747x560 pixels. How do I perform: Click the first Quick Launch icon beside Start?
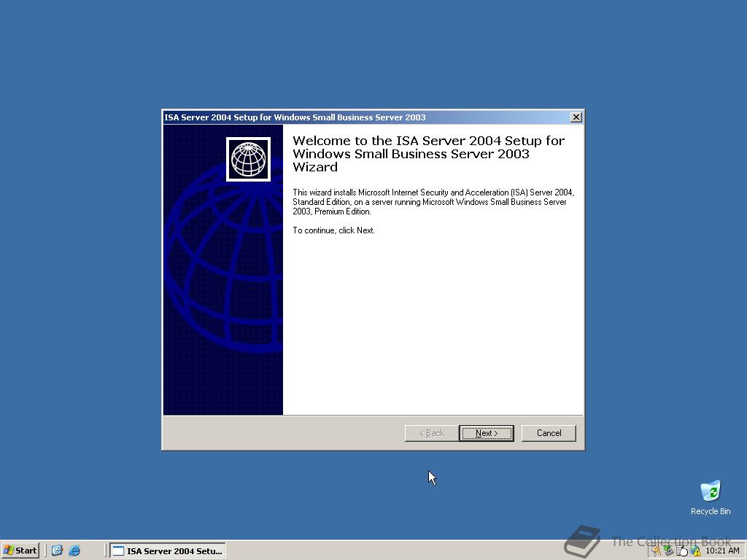tap(57, 551)
